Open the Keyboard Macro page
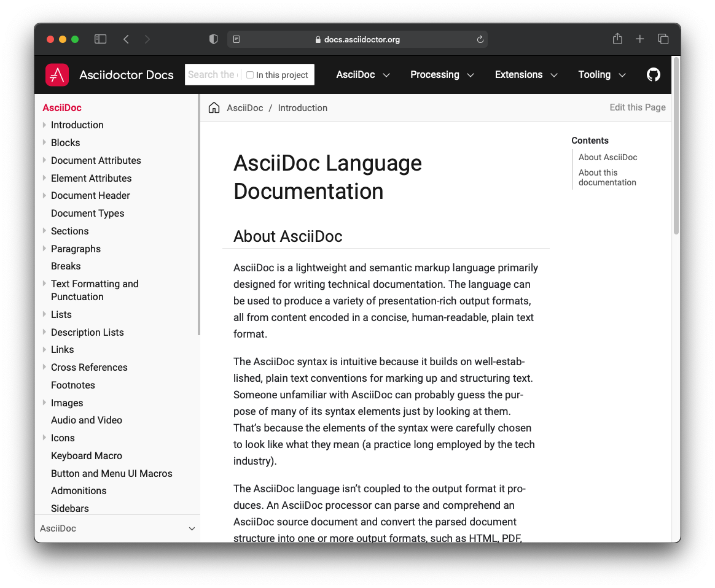This screenshot has width=715, height=588. pos(87,455)
